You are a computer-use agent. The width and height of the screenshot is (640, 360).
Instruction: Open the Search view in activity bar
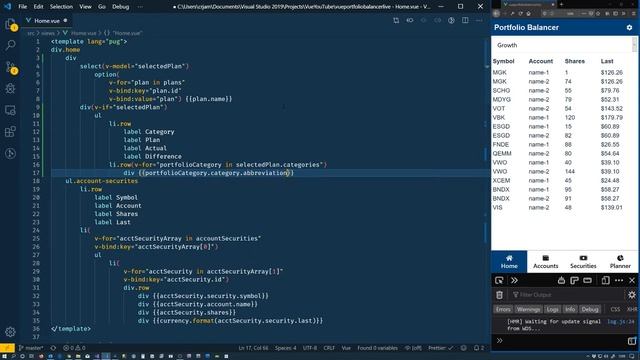coord(10,45)
